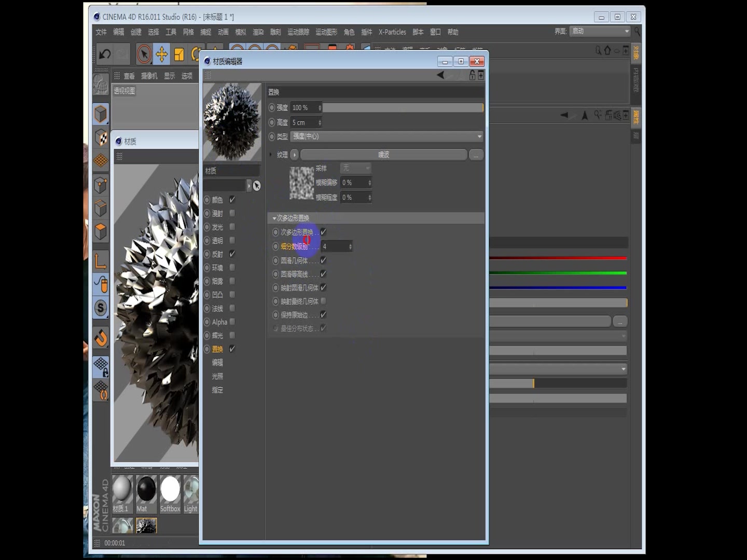The height and width of the screenshot is (560, 747).
Task: Disable the 反射 channel checkbox
Action: coord(231,254)
